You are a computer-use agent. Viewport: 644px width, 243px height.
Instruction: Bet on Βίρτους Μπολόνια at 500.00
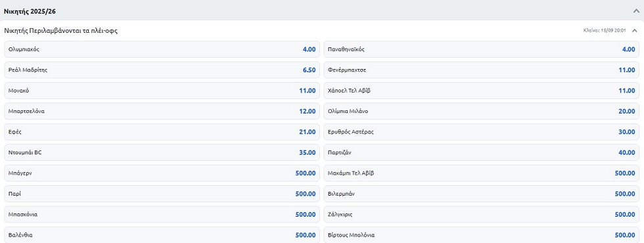(x=481, y=235)
